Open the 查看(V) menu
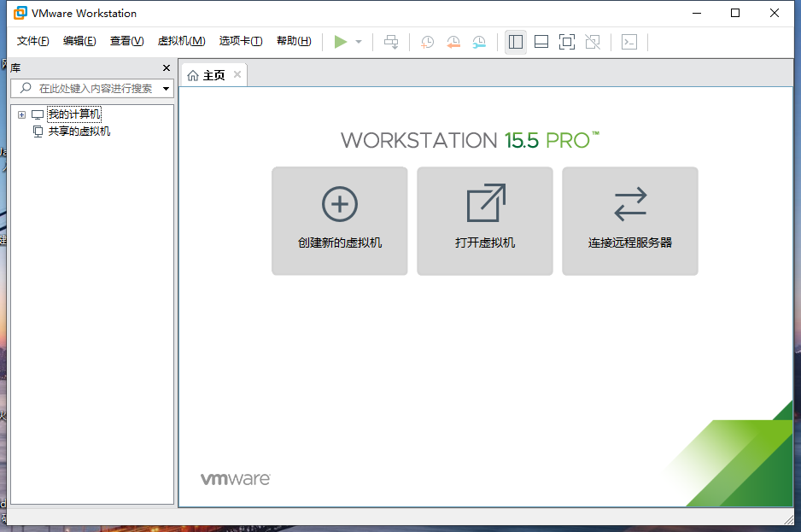This screenshot has width=801, height=532. click(126, 41)
